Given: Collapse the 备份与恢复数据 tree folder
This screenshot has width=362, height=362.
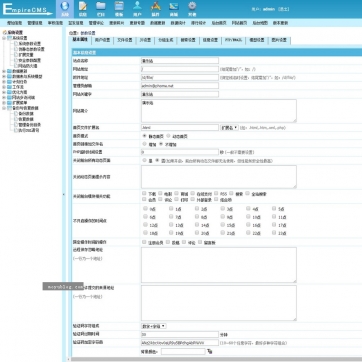Looking at the screenshot, I should (x=4, y=108).
